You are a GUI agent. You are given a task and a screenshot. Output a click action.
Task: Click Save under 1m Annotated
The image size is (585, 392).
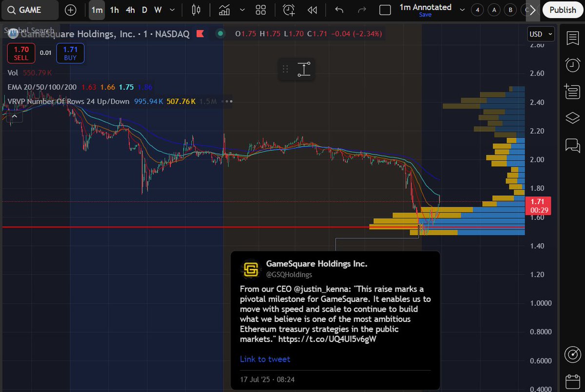tap(425, 15)
